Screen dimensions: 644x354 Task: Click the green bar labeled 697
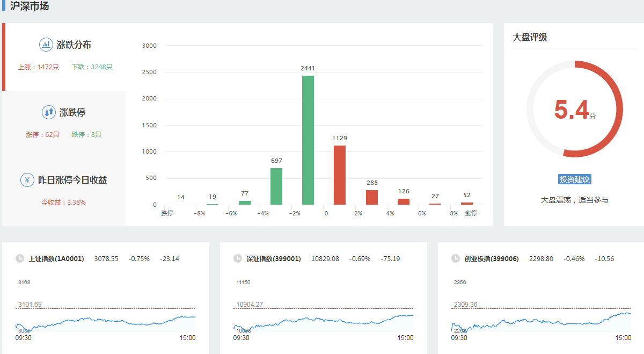click(x=276, y=186)
